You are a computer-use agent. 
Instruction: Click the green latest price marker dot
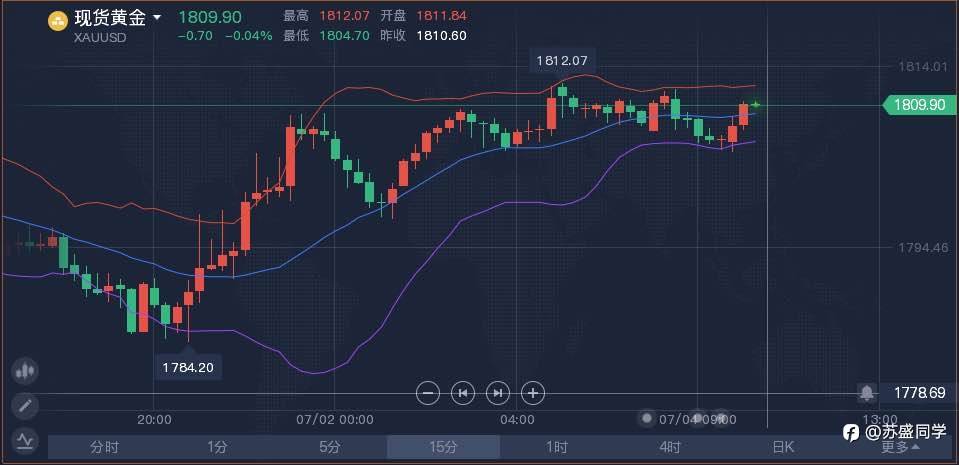pyautogui.click(x=756, y=105)
